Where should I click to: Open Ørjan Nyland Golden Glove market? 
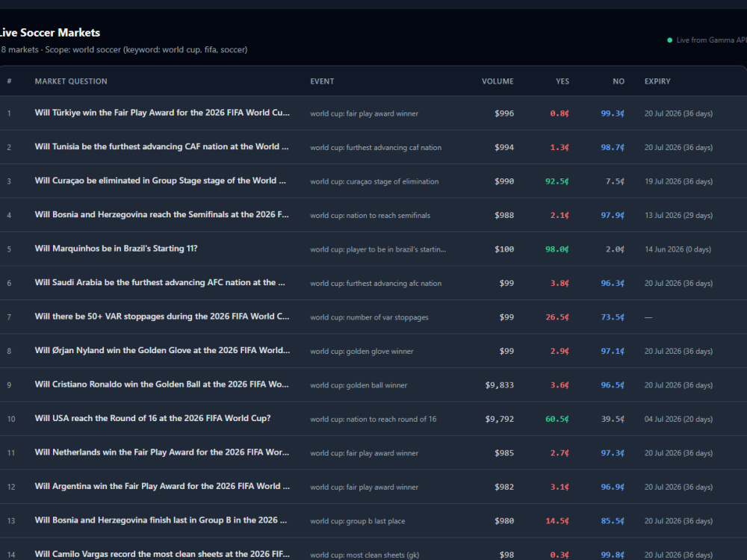[x=162, y=350]
